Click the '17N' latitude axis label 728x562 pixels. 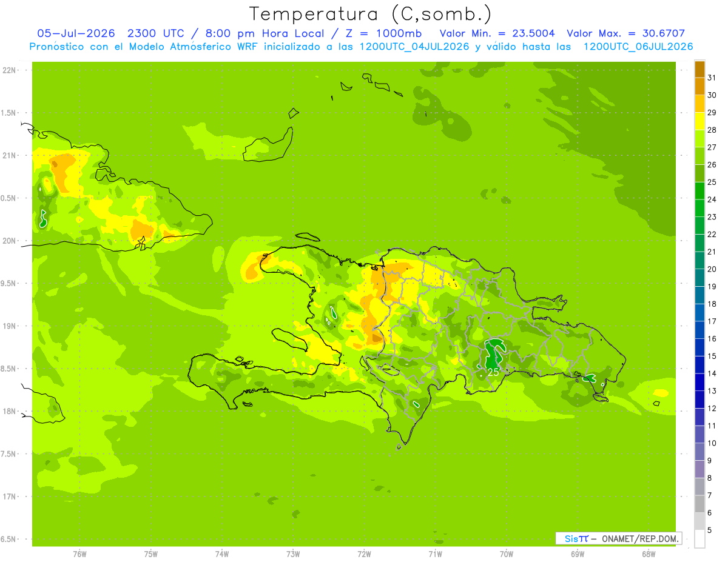point(10,497)
